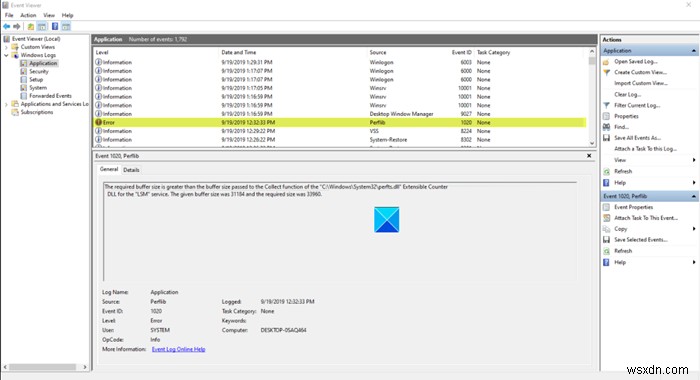Switch to the General tab
This screenshot has width=700, height=380.
pos(109,169)
